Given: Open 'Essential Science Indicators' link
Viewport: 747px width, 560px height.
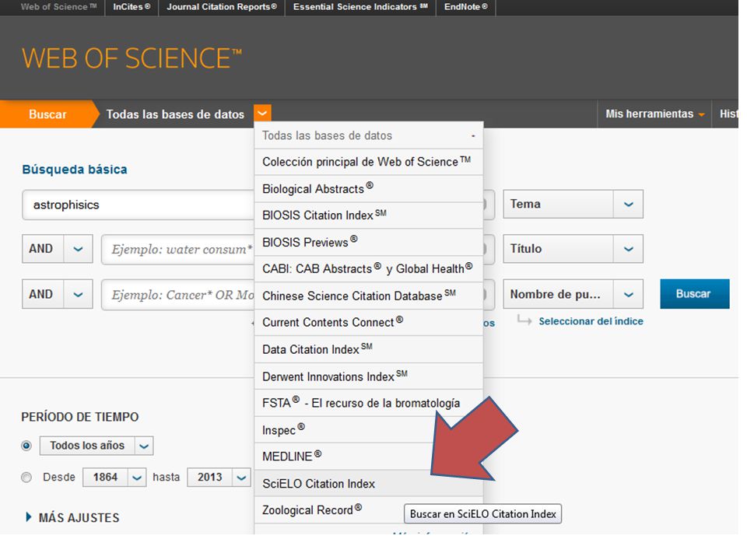Looking at the screenshot, I should (360, 7).
